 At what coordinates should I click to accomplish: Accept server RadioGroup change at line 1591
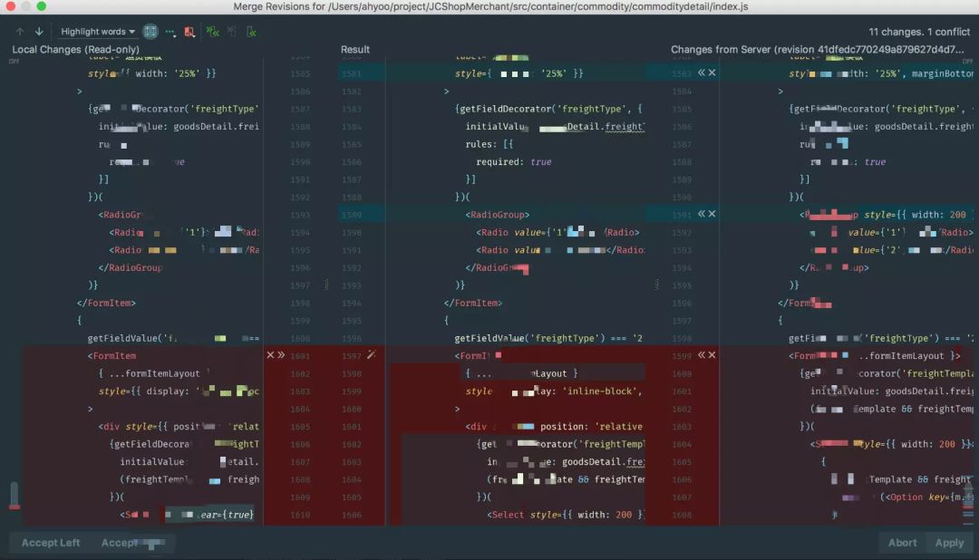702,214
